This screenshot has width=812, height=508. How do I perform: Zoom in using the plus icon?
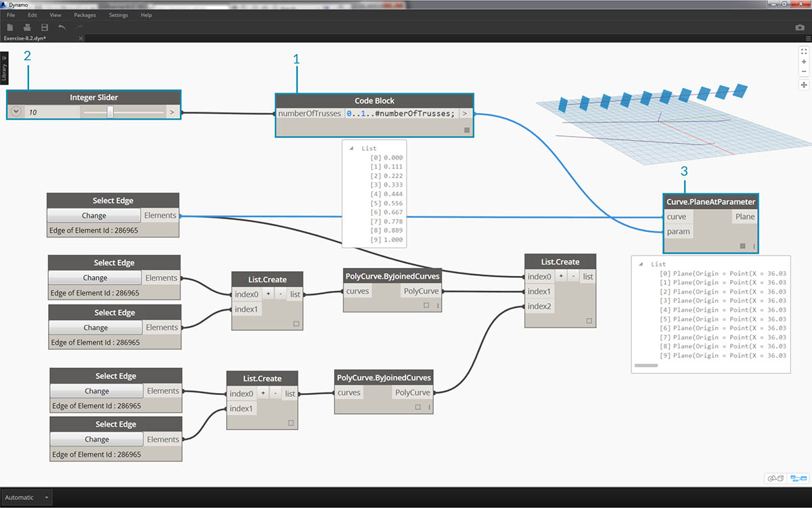(x=804, y=62)
